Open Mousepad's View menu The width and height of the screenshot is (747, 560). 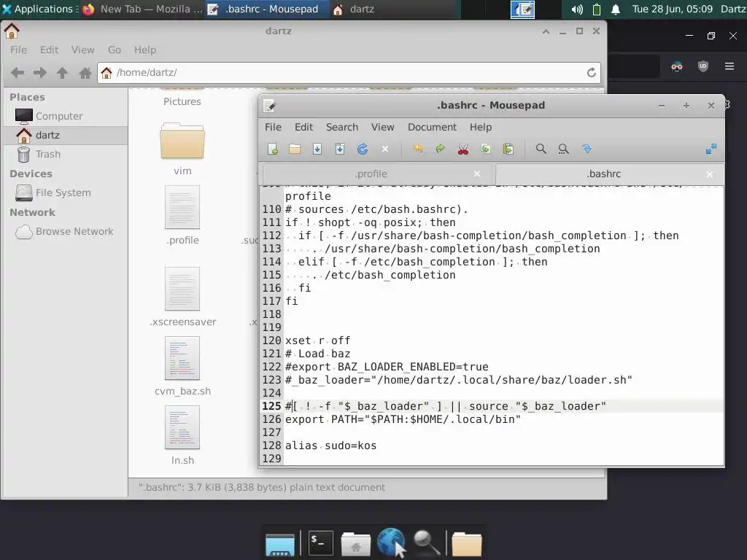pyautogui.click(x=382, y=127)
